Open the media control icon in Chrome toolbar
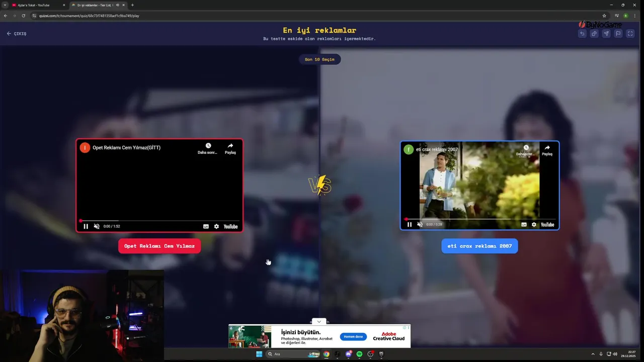This screenshot has height=362, width=644. (617, 16)
